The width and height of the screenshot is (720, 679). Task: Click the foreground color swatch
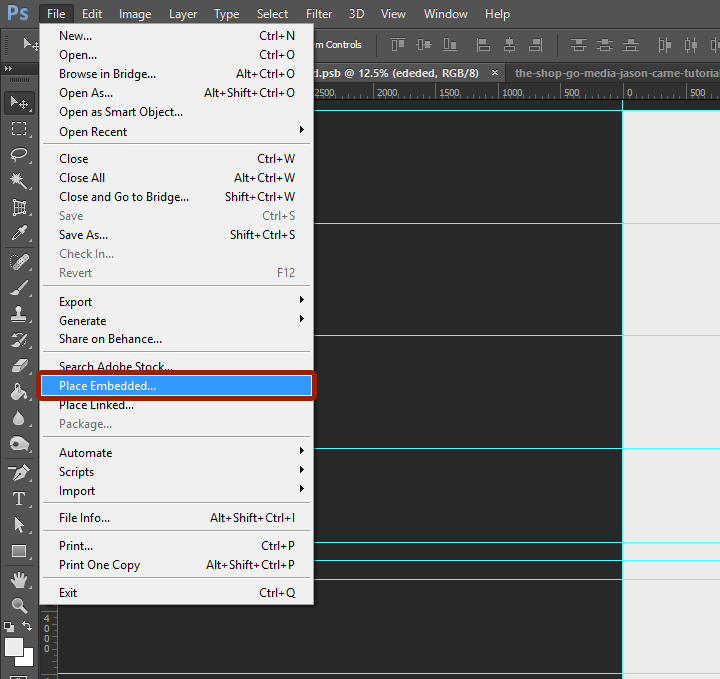[14, 647]
